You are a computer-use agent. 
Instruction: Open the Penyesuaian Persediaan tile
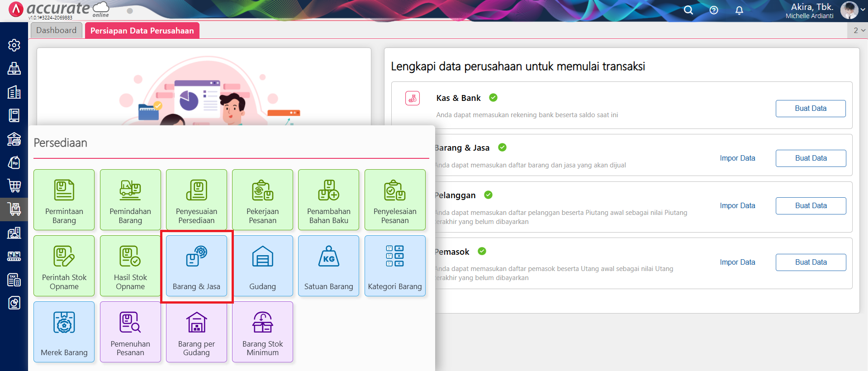click(x=196, y=200)
